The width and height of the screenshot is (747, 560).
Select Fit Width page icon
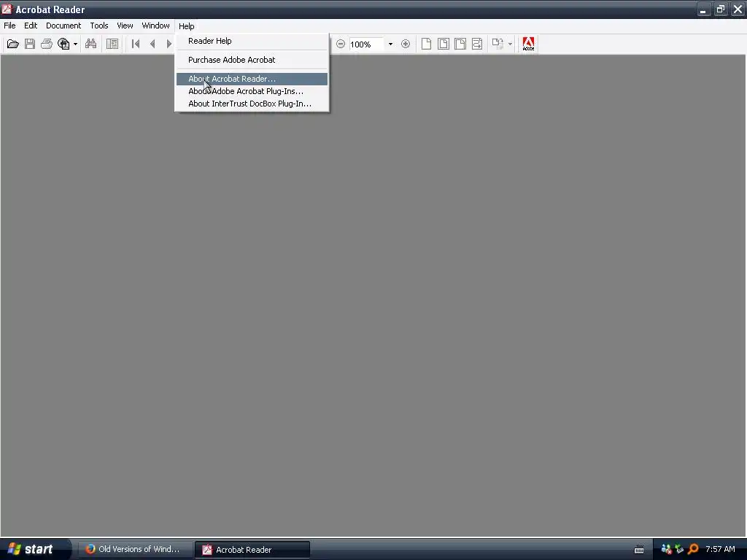pos(460,44)
